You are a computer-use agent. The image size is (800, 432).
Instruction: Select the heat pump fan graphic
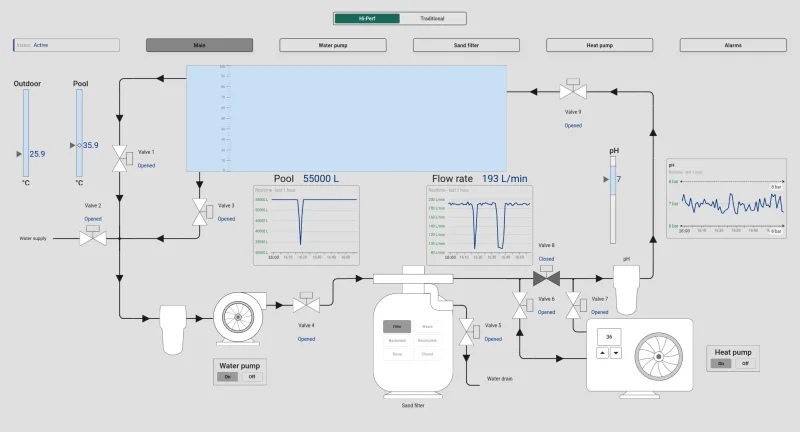[659, 356]
